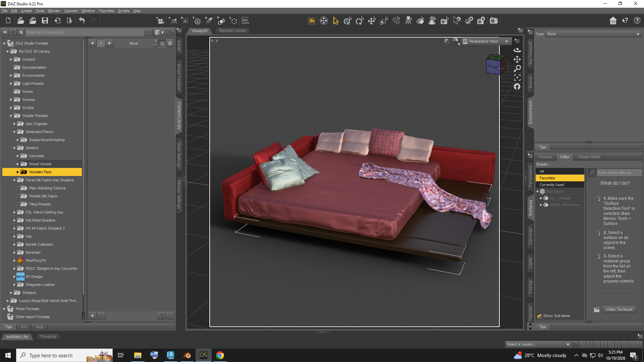Select the Translate tool icon
This screenshot has width=644, height=362.
point(372,21)
